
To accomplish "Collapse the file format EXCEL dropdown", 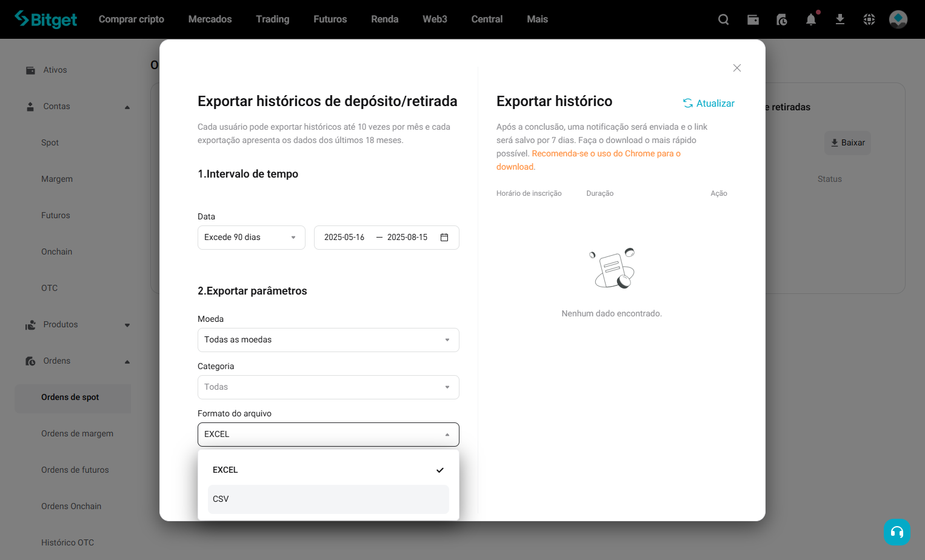I will pyautogui.click(x=329, y=435).
